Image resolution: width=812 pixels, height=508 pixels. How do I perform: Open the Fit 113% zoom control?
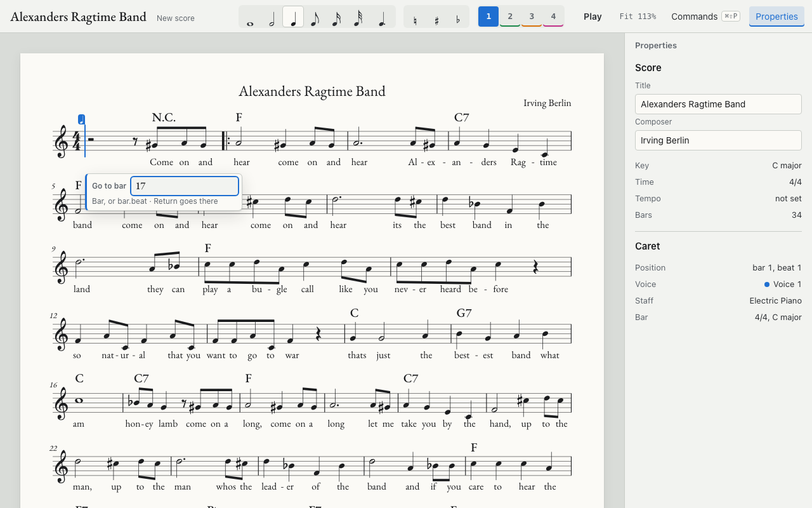point(638,17)
